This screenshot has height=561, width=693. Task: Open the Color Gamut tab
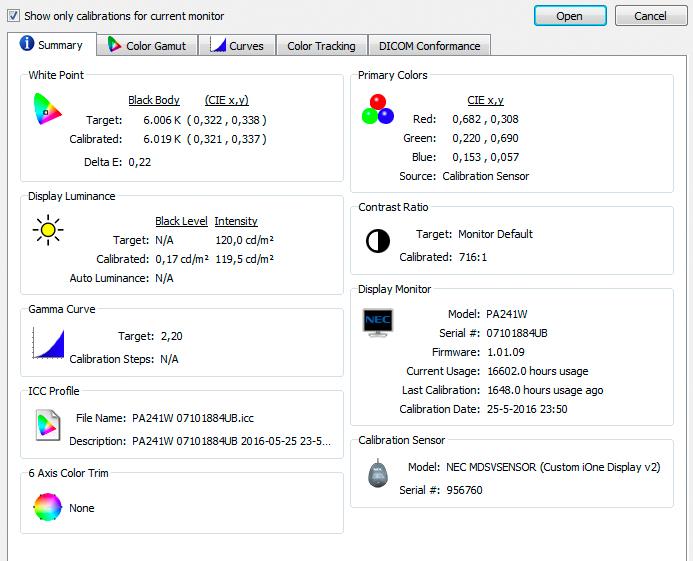147,46
